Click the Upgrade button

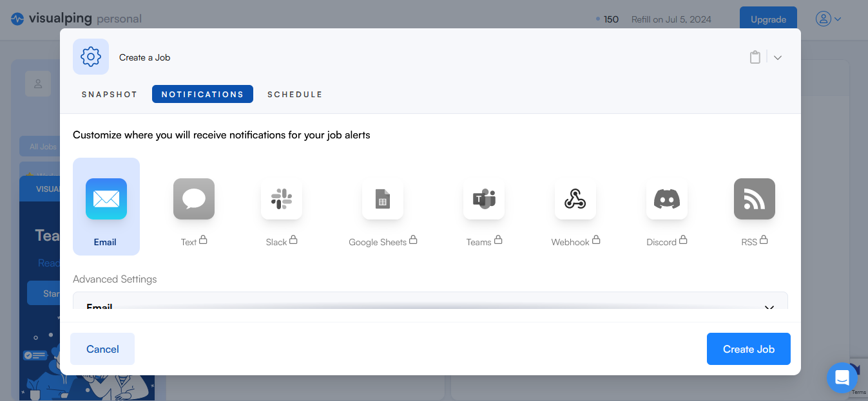(768, 19)
